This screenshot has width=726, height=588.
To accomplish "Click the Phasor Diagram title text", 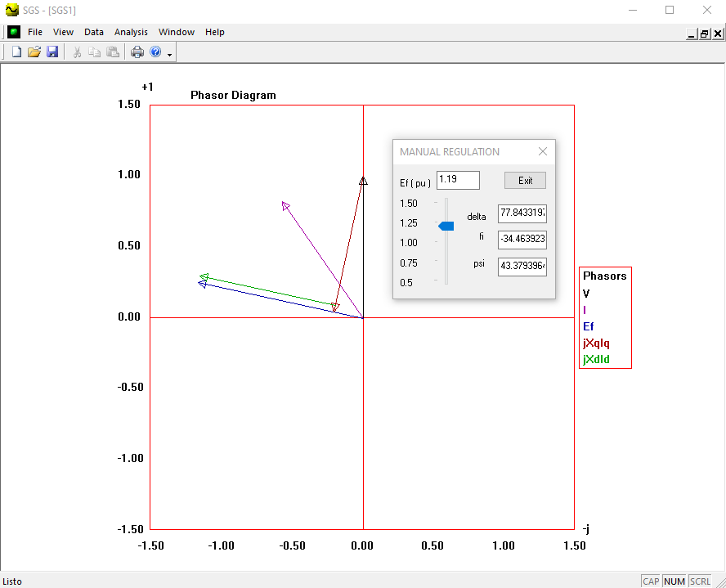I will [233, 96].
